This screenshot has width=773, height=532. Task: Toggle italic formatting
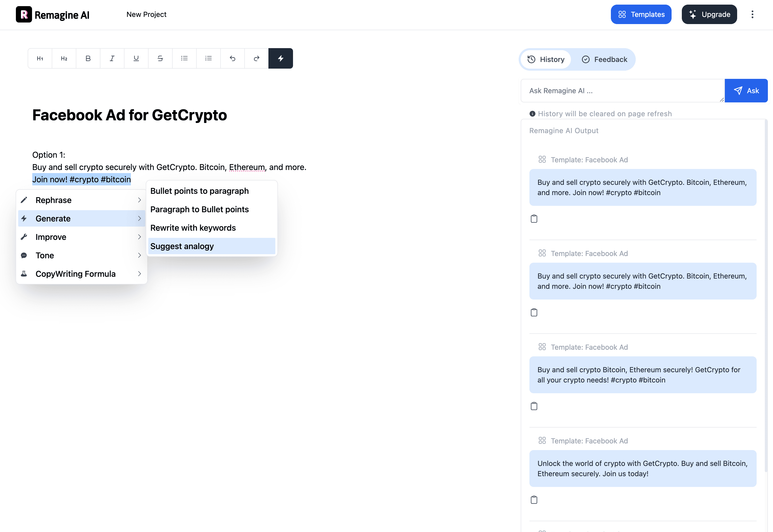click(112, 58)
